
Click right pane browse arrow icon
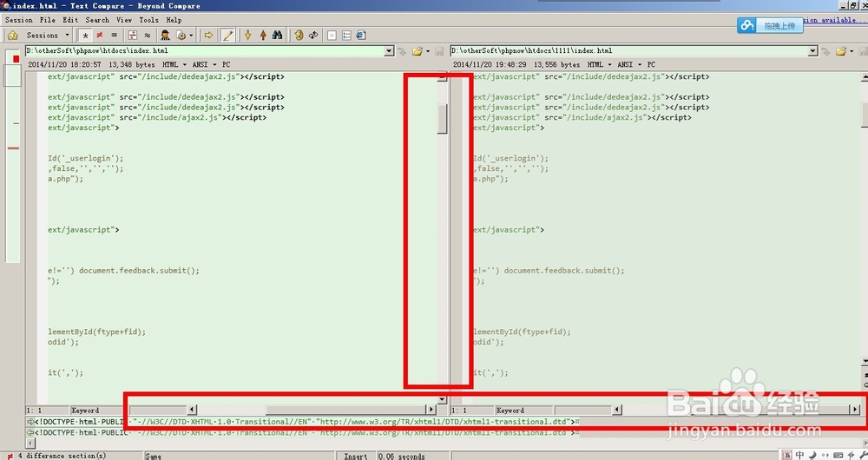(x=826, y=51)
